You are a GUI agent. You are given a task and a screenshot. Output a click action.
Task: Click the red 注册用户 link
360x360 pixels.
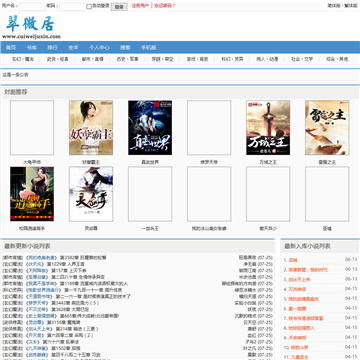click(140, 6)
